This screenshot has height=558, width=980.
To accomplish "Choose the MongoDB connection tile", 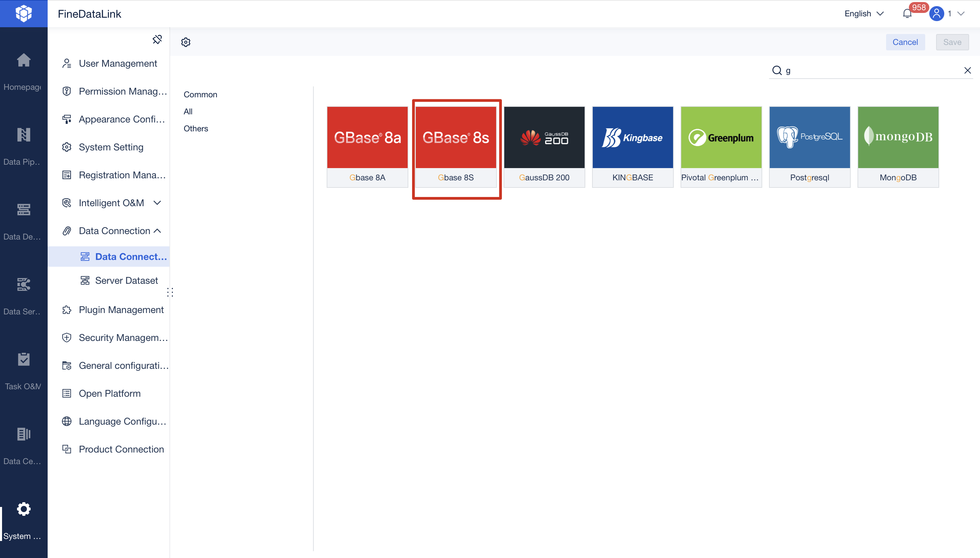I will (898, 147).
